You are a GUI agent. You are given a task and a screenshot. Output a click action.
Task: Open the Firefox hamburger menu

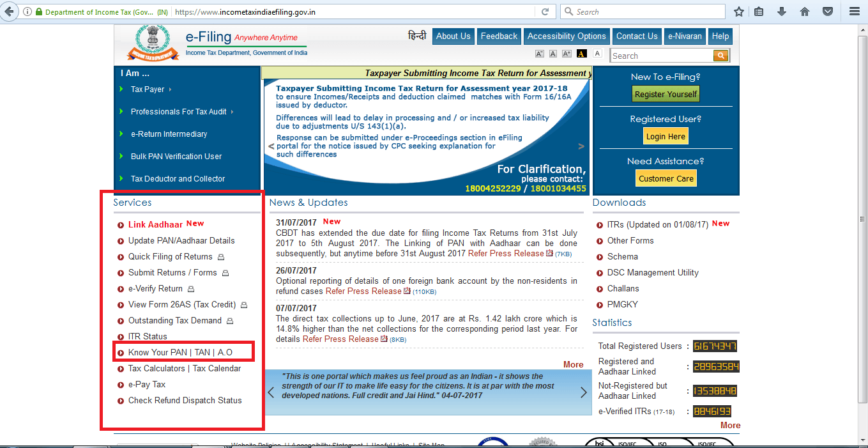[x=854, y=12]
